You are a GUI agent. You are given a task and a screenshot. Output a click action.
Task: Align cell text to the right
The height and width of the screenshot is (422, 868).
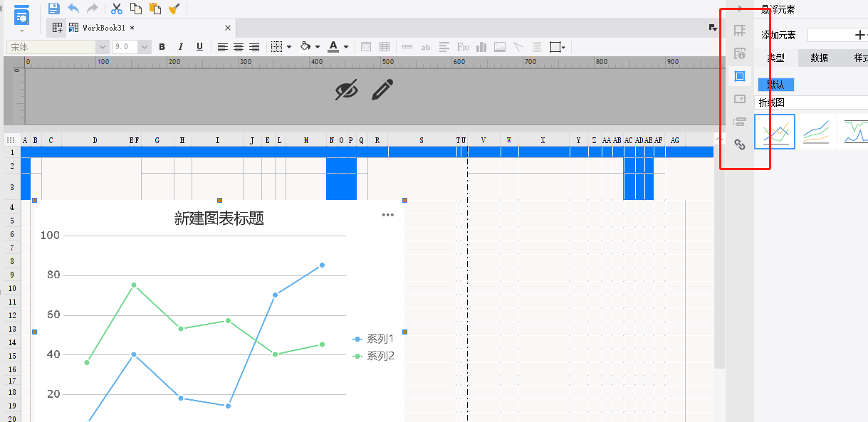click(254, 47)
